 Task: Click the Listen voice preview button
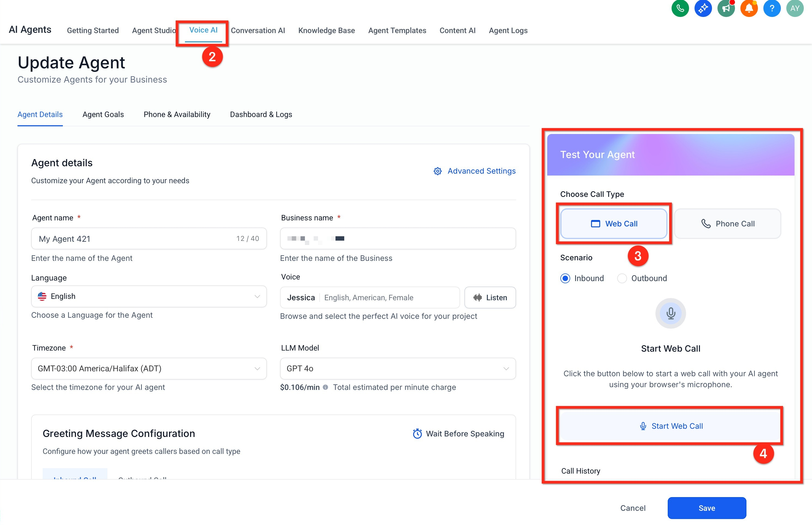[x=490, y=297]
